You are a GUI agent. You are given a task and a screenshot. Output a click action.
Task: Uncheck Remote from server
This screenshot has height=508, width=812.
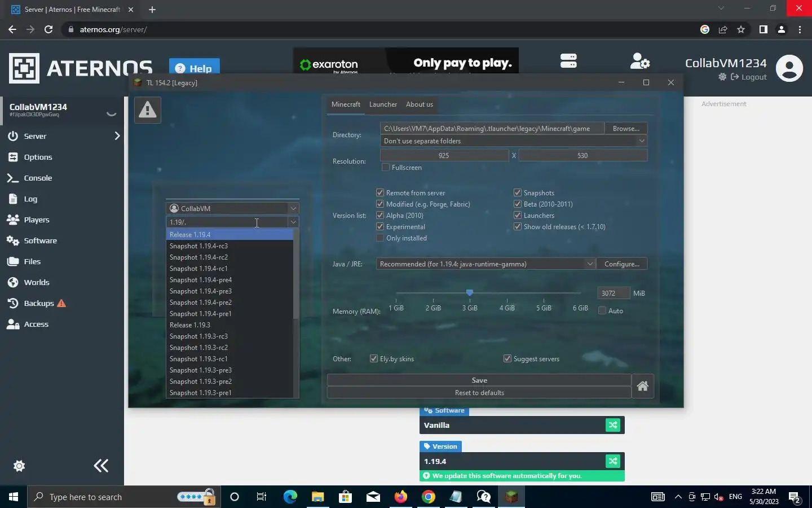[380, 192]
